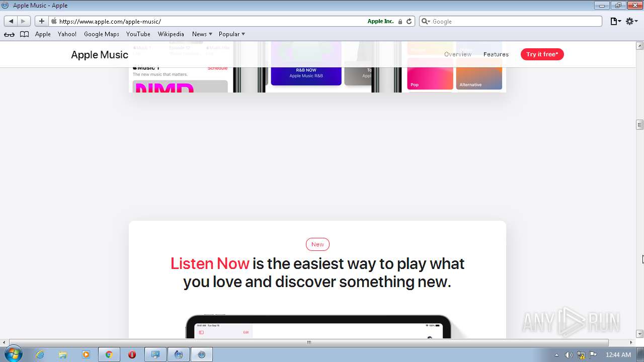Select the Pop genre tile
The image size is (644, 362).
coord(430,73)
